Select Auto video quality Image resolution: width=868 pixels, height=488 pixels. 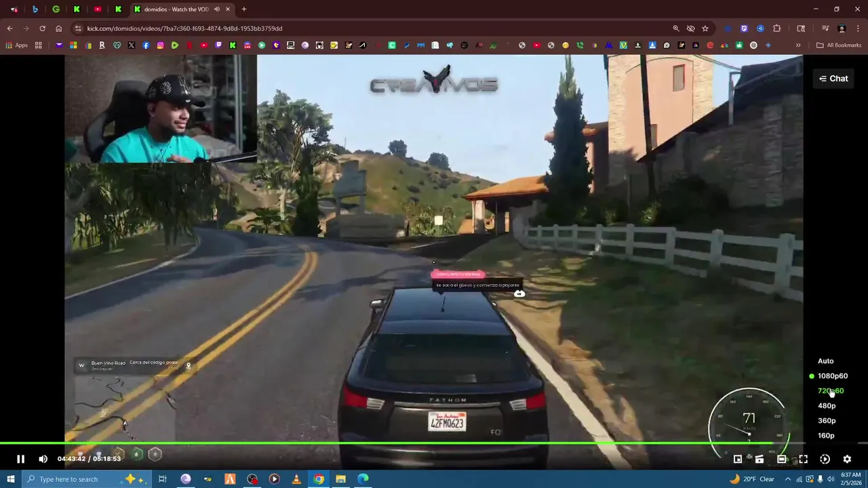coord(825,361)
